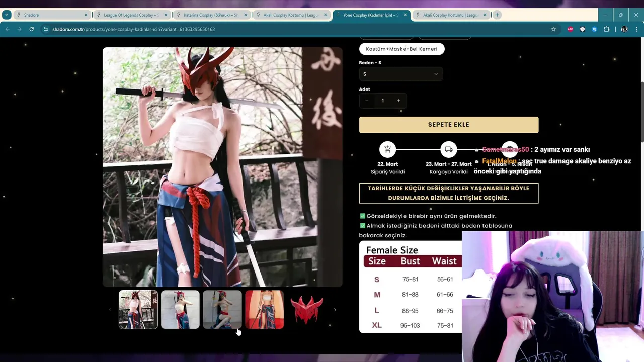Viewport: 644px width, 362px height.
Task: Decrease quantity with the minus button
Action: (x=367, y=101)
